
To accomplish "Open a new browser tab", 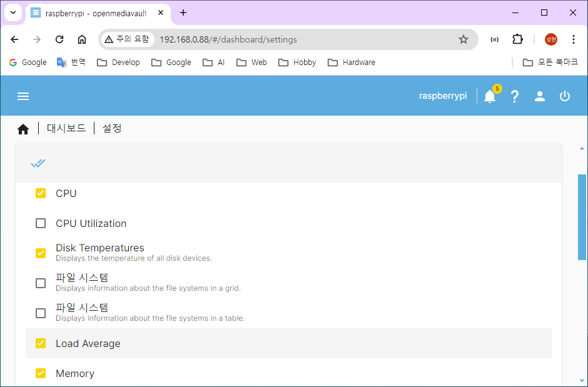I will pos(183,13).
